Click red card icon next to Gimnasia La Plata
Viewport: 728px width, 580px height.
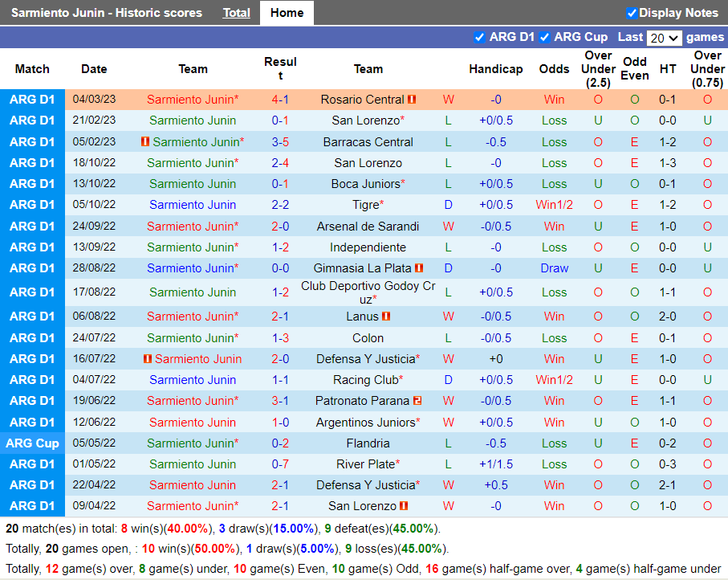419,268
